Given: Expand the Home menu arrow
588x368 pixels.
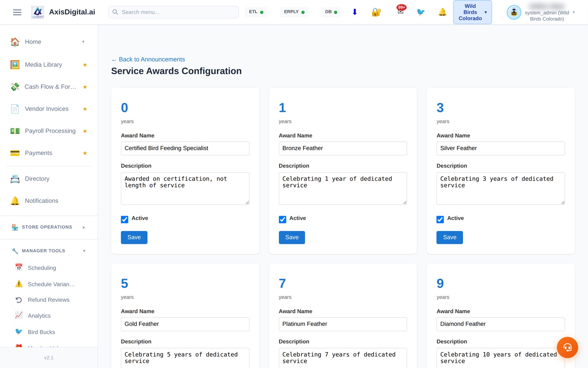Looking at the screenshot, I should pyautogui.click(x=83, y=42).
